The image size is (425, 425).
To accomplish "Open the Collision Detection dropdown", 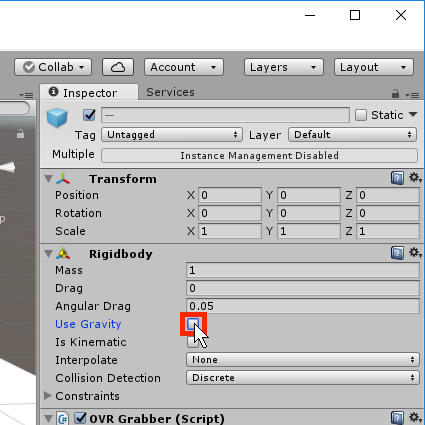I will point(302,378).
